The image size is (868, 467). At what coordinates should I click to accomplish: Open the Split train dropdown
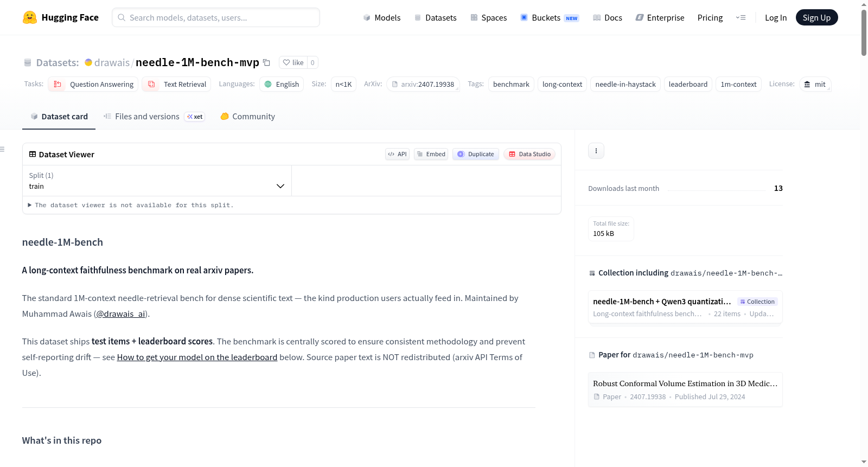click(157, 181)
